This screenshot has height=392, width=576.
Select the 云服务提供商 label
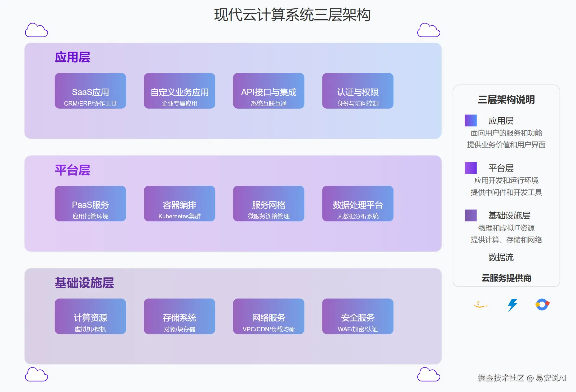pos(506,278)
